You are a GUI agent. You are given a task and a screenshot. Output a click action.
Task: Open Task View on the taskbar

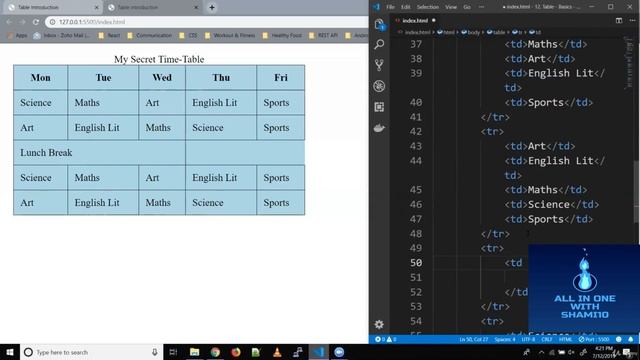tap(173, 352)
